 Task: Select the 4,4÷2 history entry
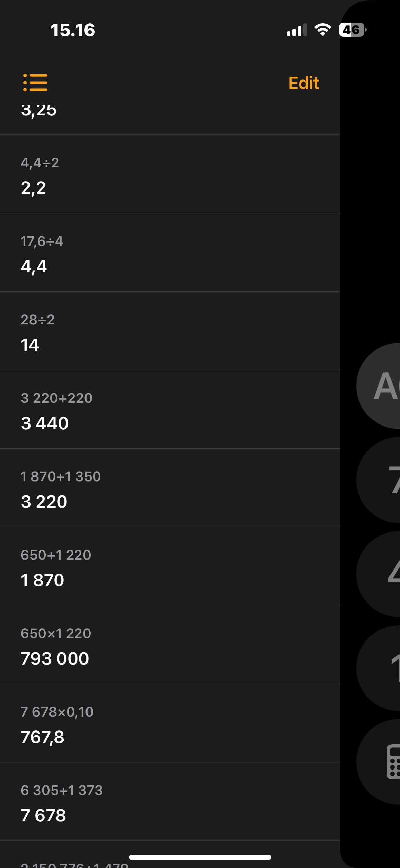[x=170, y=176]
